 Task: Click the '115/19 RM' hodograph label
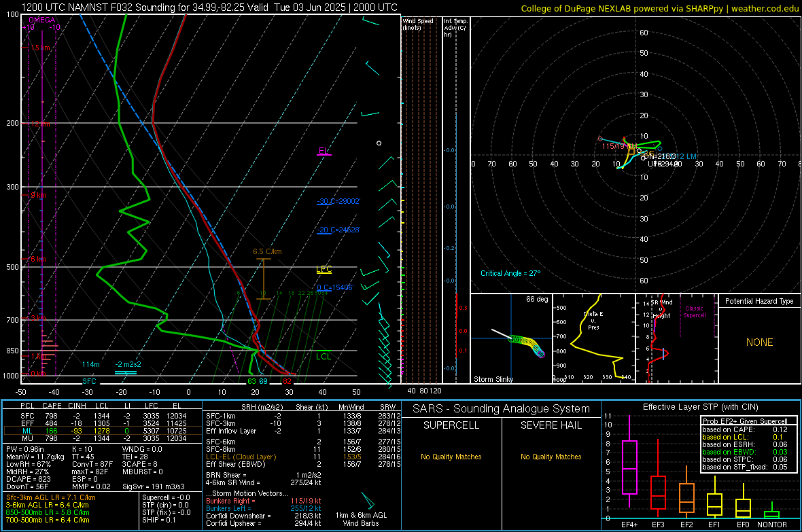pos(619,146)
